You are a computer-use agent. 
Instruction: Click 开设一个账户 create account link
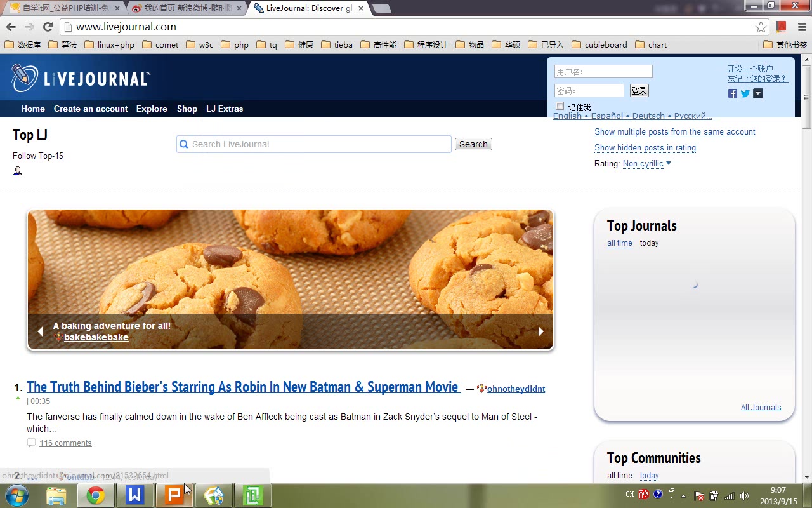pos(750,69)
